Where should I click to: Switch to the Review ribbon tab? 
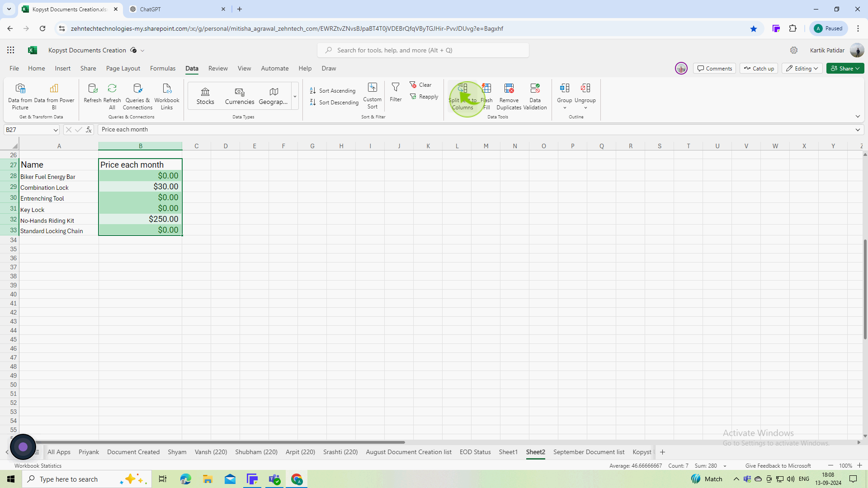[217, 68]
